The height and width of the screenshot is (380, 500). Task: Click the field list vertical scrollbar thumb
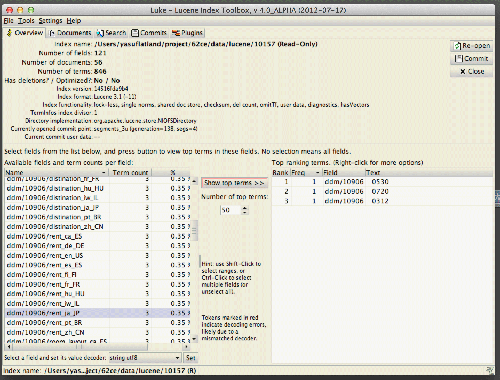[x=194, y=230]
